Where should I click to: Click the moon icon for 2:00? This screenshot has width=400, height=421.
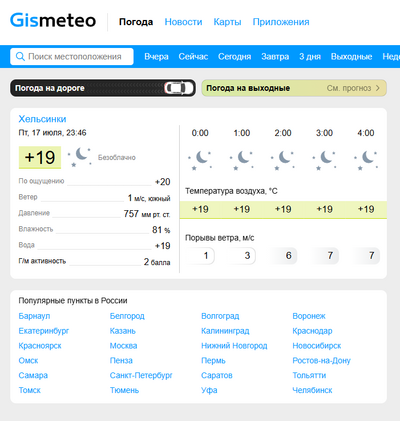(x=283, y=160)
